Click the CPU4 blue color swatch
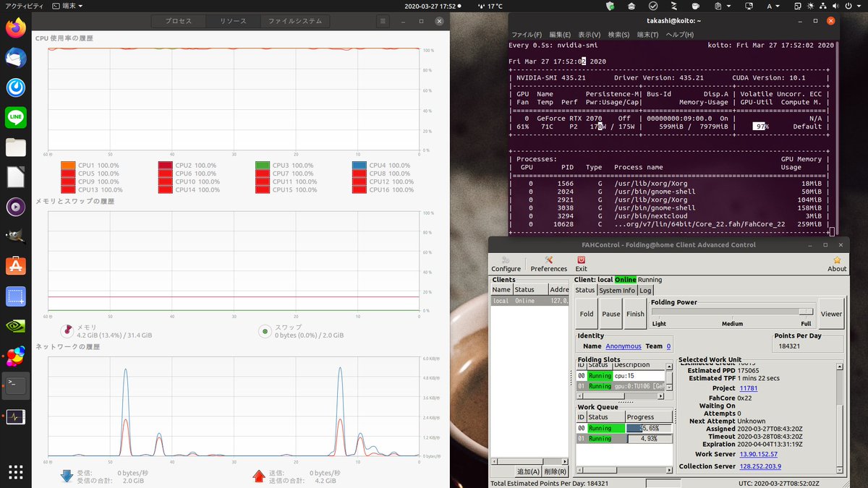Image resolution: width=868 pixels, height=488 pixels. click(x=359, y=166)
